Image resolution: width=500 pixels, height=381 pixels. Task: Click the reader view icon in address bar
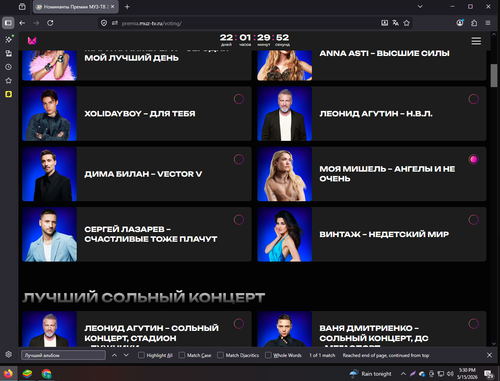pos(384,23)
